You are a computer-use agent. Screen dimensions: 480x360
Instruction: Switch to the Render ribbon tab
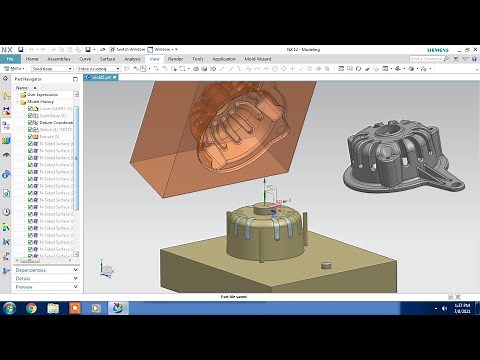[175, 59]
